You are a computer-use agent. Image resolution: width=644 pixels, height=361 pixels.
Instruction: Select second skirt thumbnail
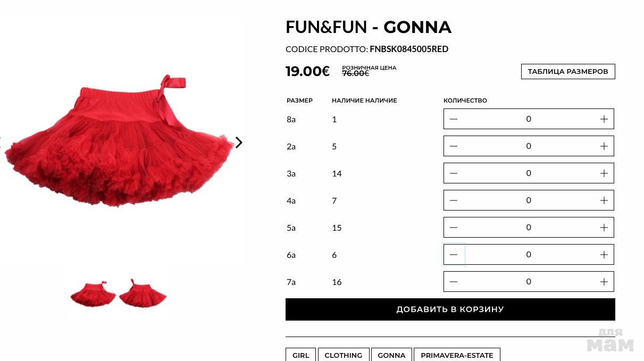(143, 293)
